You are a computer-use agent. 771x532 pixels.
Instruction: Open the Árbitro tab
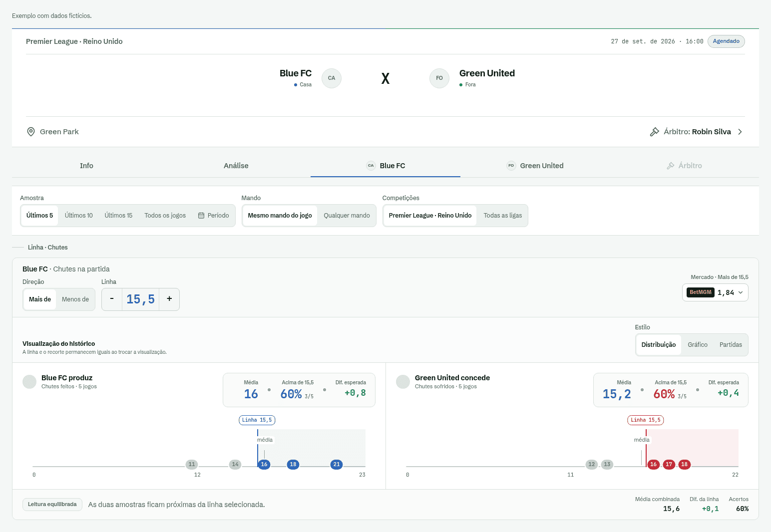tap(684, 166)
